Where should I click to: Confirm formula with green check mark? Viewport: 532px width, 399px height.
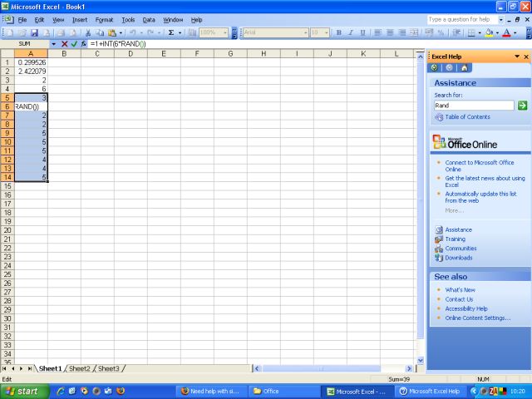pos(74,44)
